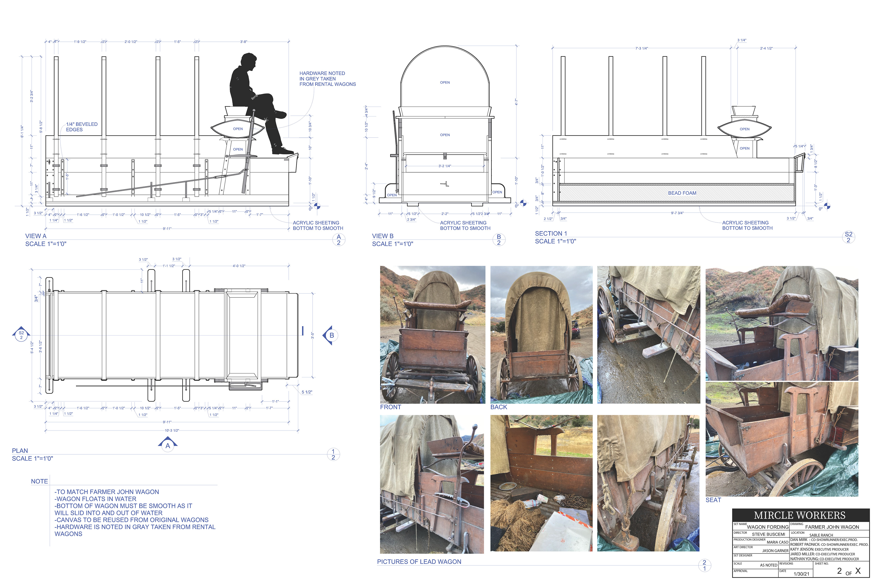Click the View A callout bubble A/2
Screen dimensions: 882x588
tap(339, 240)
